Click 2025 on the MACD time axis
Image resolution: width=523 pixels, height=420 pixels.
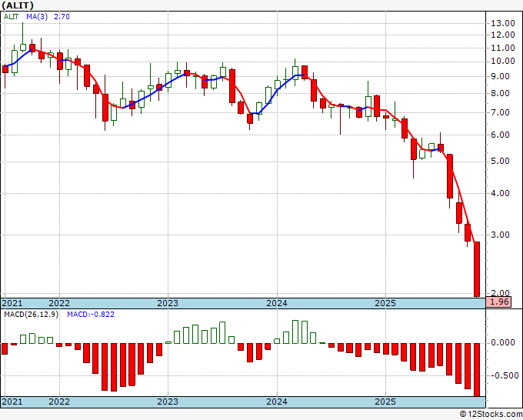[x=385, y=402]
